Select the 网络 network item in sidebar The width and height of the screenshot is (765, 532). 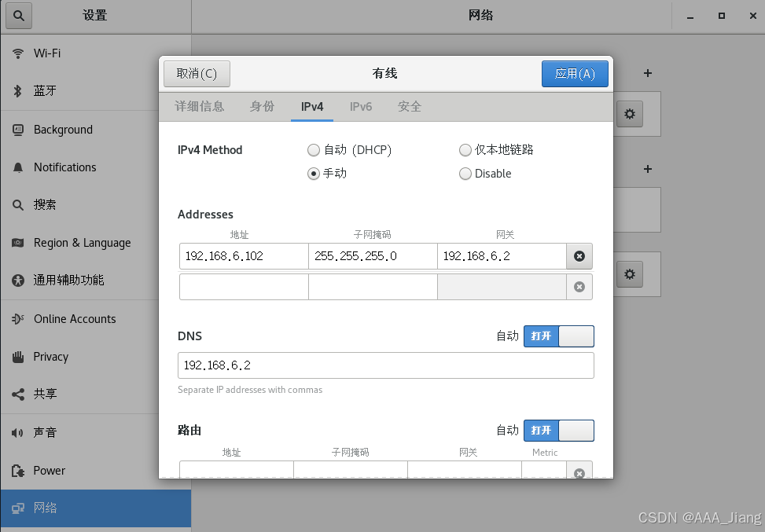[x=96, y=508]
